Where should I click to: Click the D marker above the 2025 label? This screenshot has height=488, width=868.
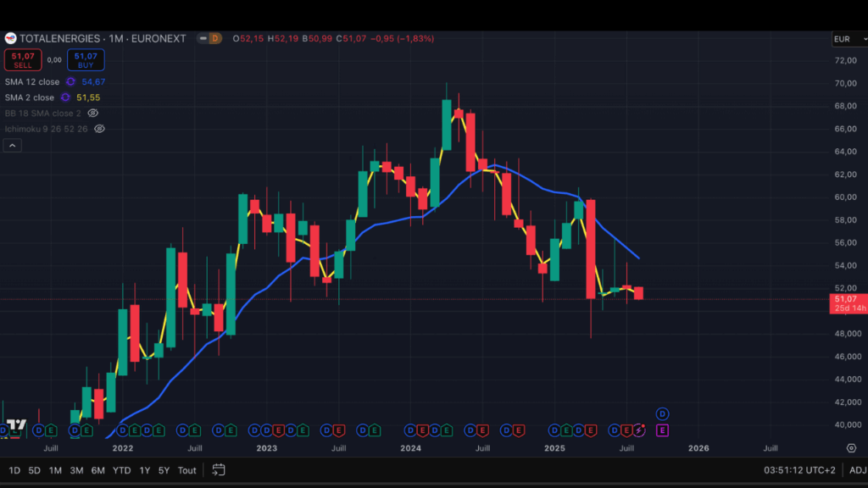coord(554,430)
